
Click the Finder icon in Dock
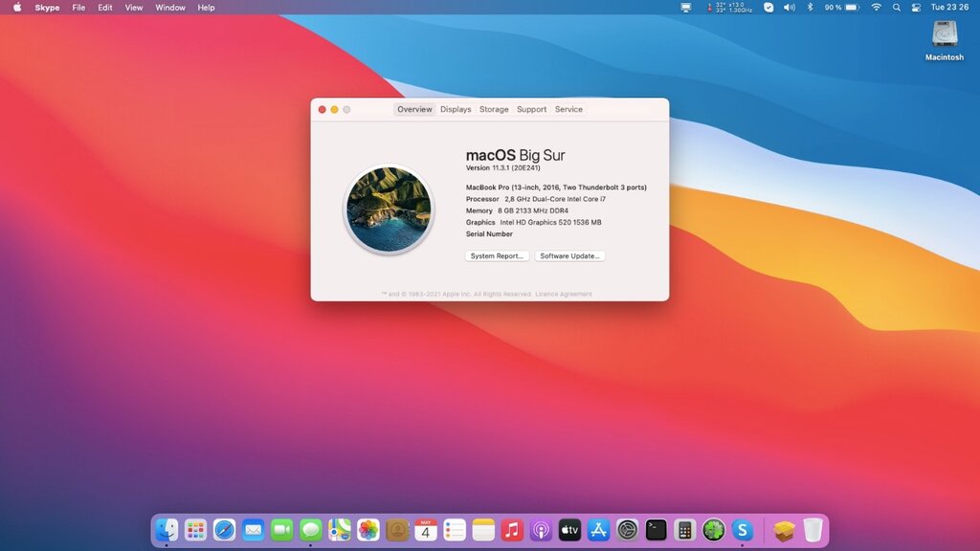tap(167, 530)
